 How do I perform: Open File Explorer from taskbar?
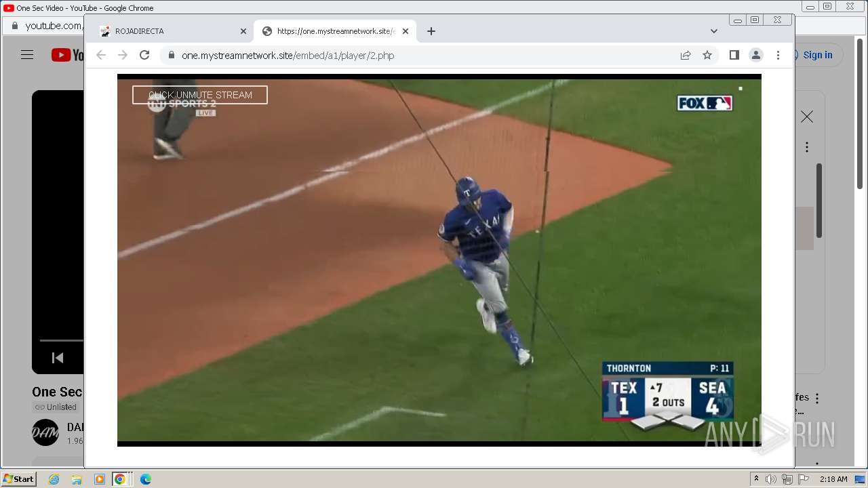(77, 479)
